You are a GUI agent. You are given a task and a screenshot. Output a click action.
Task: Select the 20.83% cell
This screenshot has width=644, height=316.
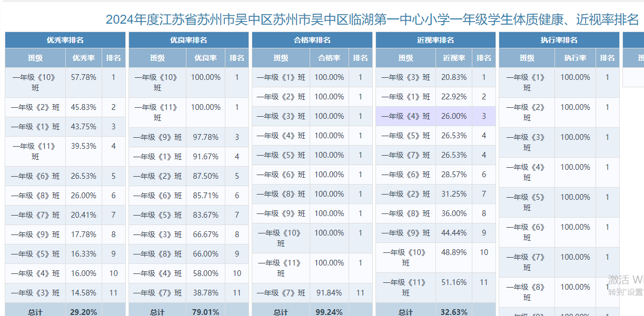[454, 77]
